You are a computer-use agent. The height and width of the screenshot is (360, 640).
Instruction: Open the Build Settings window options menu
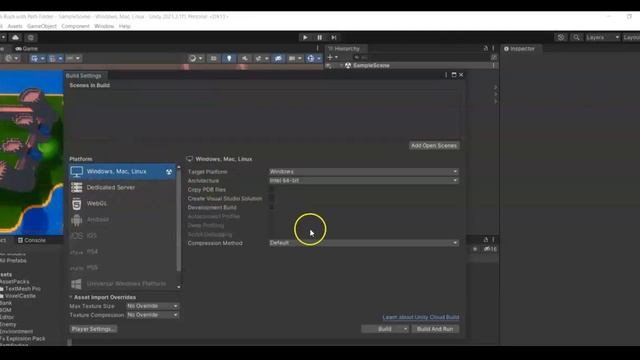(446, 75)
